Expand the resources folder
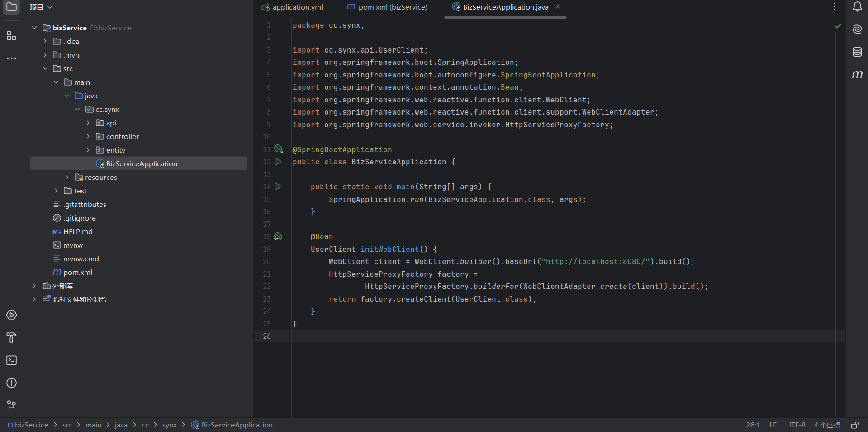Viewport: 868px width, 432px height. click(x=67, y=177)
